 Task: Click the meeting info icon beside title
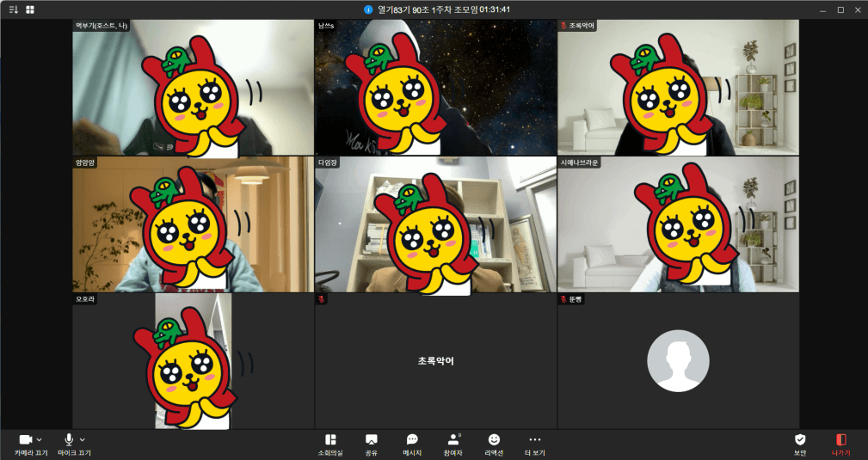click(x=369, y=9)
